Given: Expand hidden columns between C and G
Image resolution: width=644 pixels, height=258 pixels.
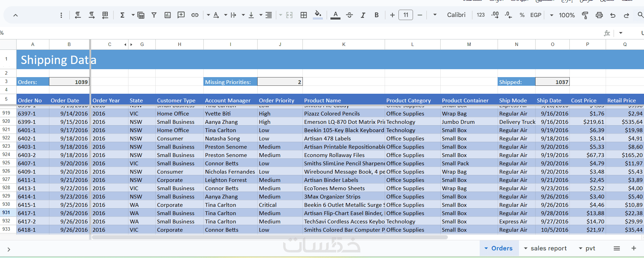Looking at the screenshot, I should pyautogui.click(x=128, y=44).
